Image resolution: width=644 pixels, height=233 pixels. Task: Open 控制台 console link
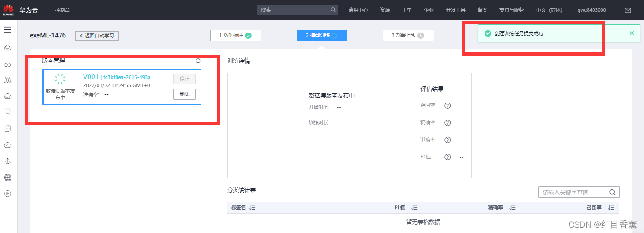pyautogui.click(x=62, y=10)
